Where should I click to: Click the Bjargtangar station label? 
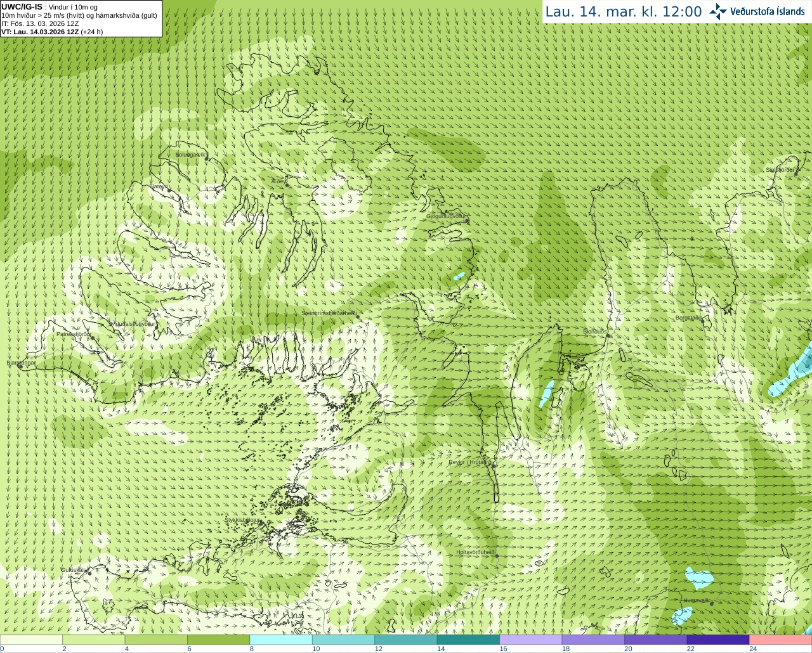click(21, 363)
